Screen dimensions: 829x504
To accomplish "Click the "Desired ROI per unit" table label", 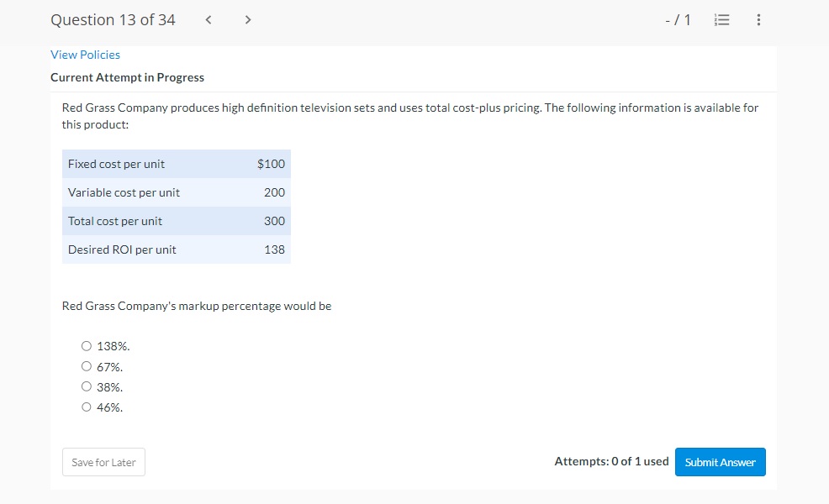I will point(122,249).
